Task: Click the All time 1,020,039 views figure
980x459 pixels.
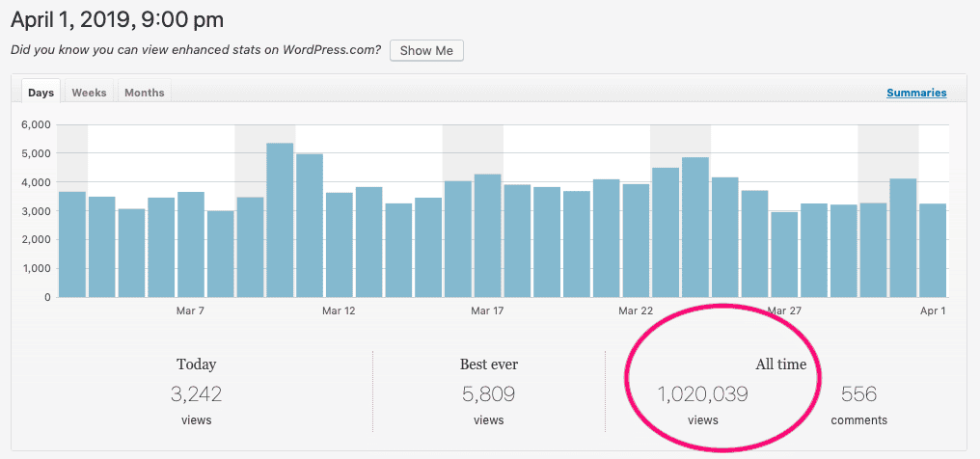Action: tap(702, 394)
